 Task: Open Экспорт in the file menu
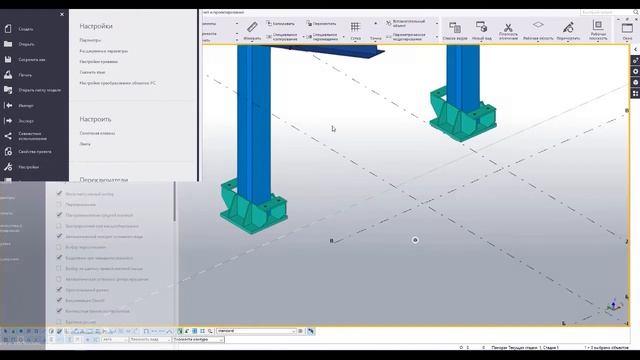point(26,121)
